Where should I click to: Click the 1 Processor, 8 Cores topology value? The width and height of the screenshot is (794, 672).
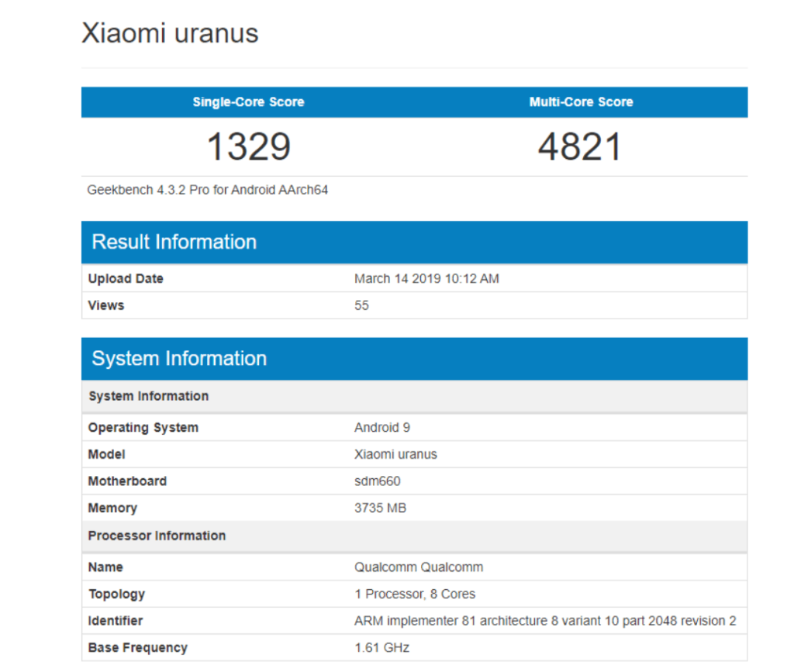point(415,594)
